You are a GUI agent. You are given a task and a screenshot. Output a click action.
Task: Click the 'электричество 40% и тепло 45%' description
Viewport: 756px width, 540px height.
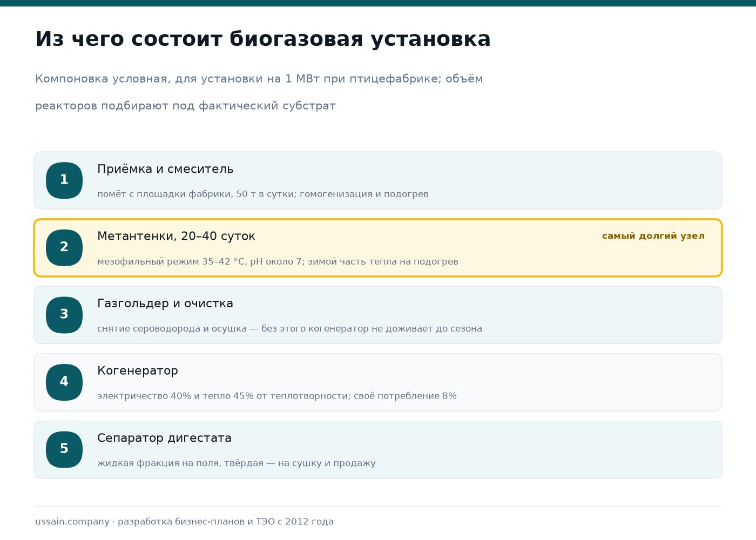pos(277,396)
